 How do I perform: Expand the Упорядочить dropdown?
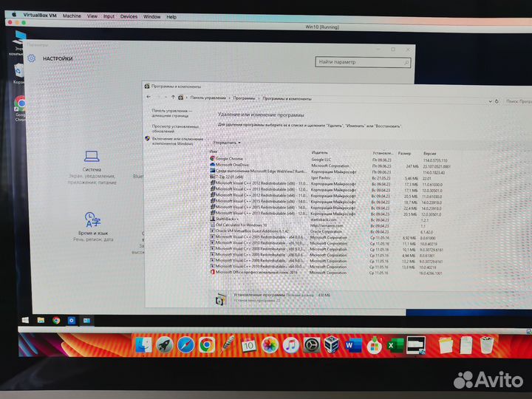click(x=227, y=143)
